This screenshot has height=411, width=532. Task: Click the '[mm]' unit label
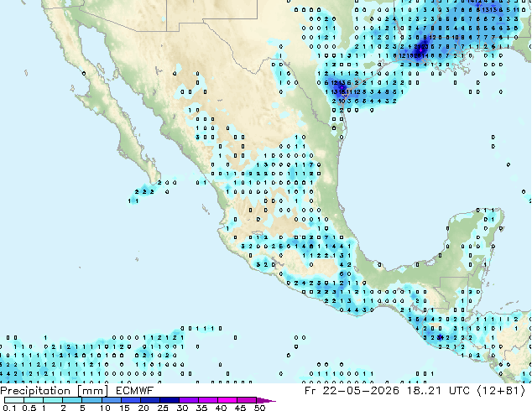[x=93, y=391]
